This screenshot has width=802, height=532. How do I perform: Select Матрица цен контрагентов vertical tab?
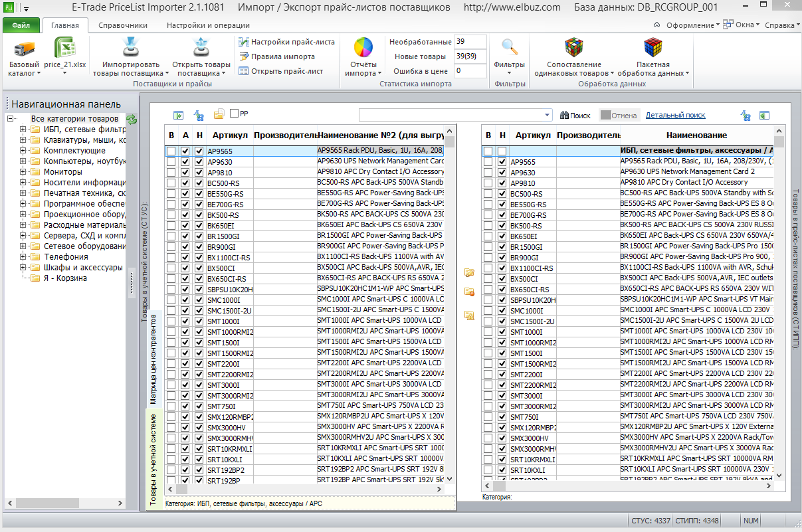tap(153, 358)
